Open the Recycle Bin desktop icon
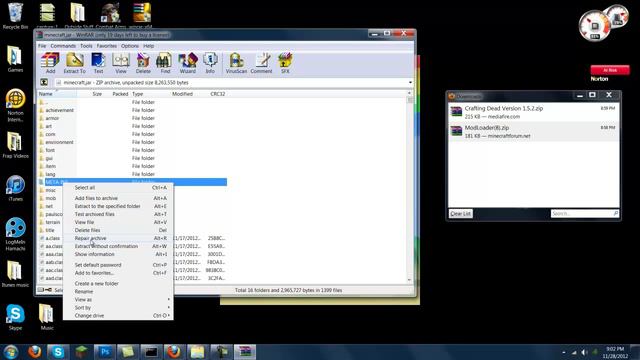 [16, 16]
